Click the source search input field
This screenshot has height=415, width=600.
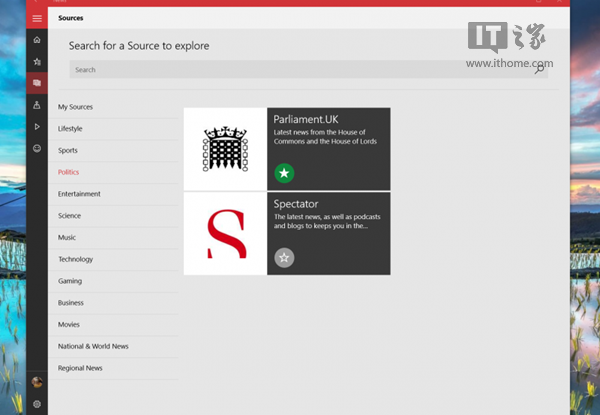300,70
